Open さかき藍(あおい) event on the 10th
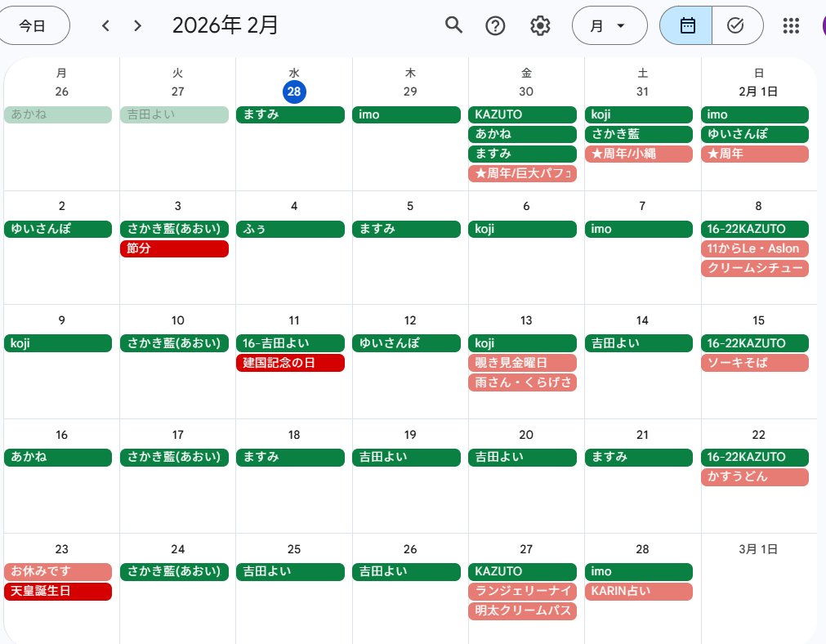826x644 pixels. coord(174,343)
